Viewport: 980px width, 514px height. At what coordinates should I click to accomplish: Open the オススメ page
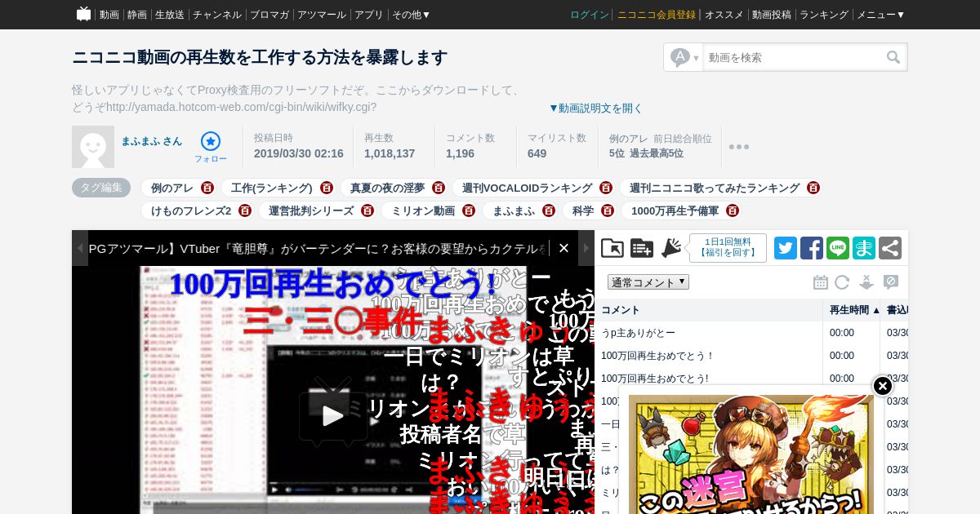724,15
